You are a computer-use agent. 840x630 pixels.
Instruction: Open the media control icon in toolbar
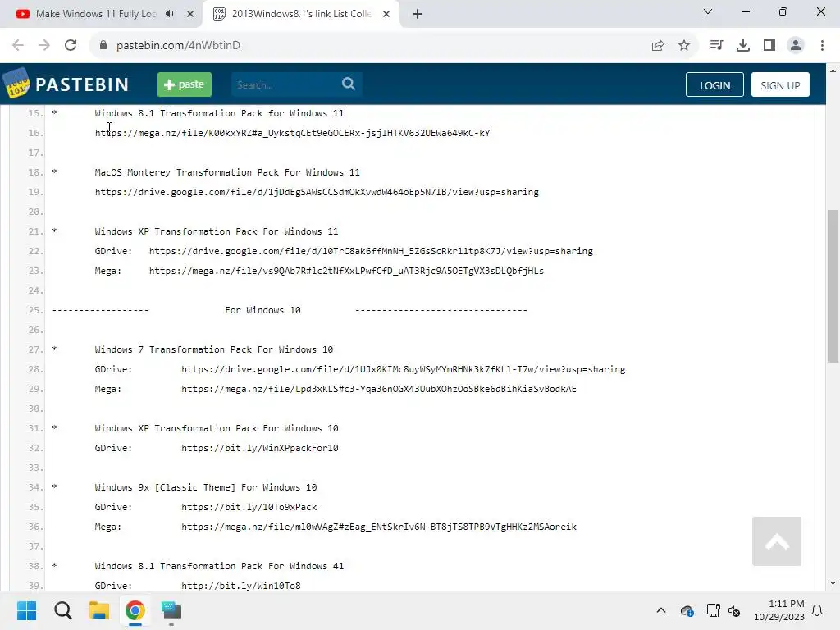tap(716, 46)
